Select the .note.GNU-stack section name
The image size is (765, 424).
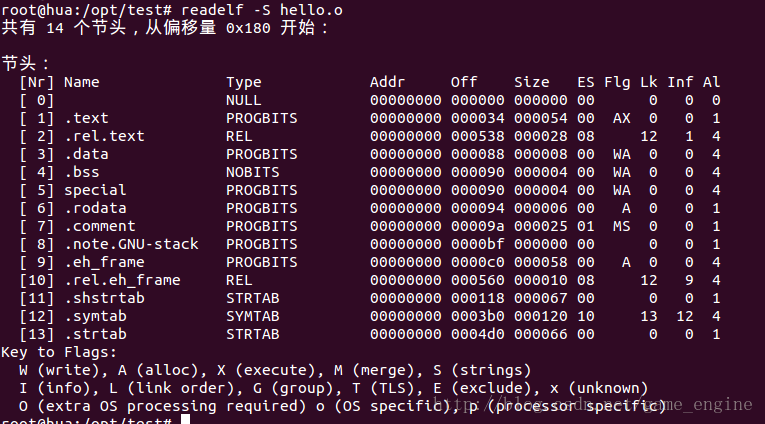[131, 244]
